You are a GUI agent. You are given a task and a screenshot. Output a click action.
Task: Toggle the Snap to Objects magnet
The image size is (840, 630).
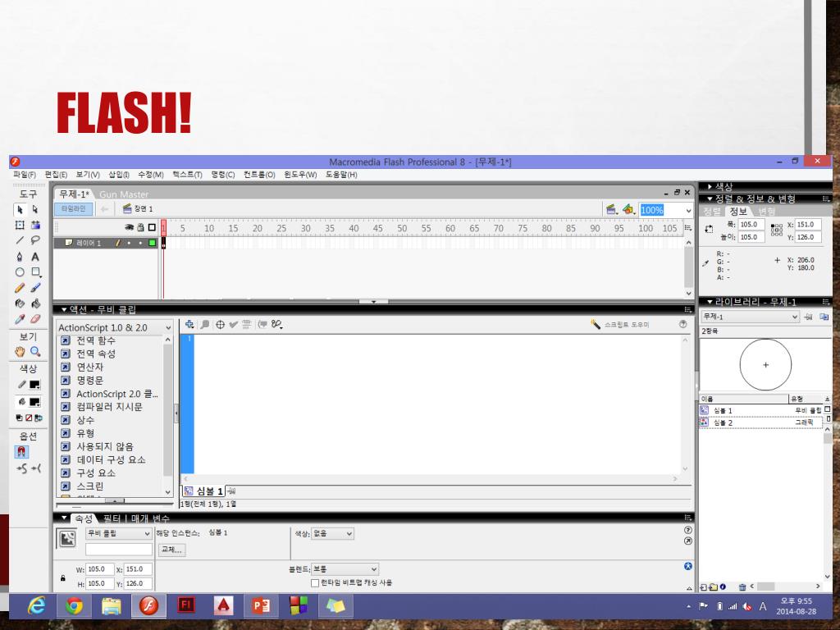pos(21,452)
